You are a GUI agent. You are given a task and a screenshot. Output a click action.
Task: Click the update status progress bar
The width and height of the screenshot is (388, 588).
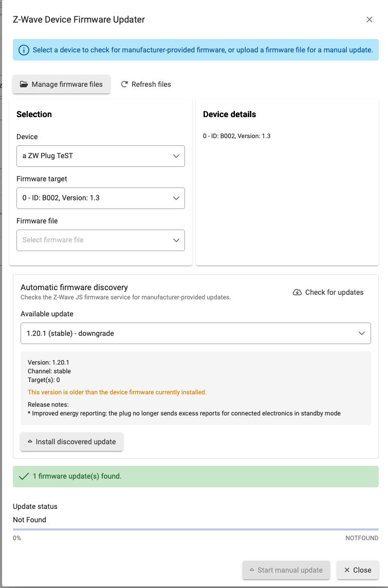click(195, 529)
